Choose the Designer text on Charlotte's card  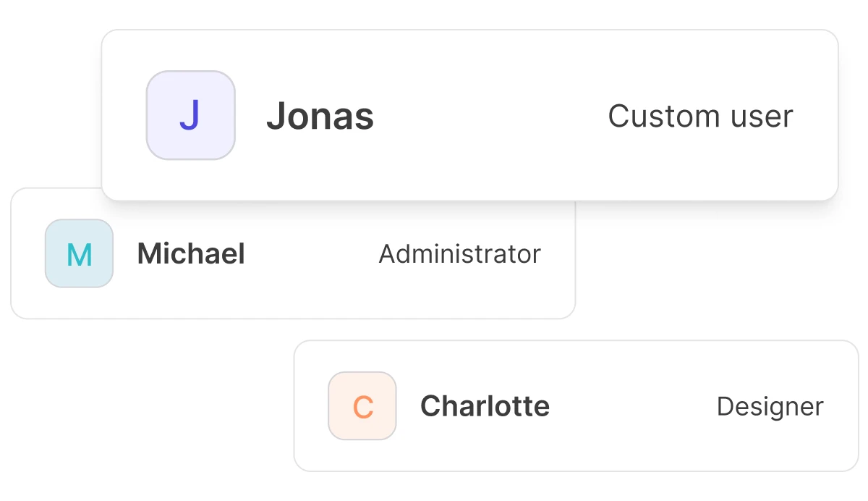[770, 407]
